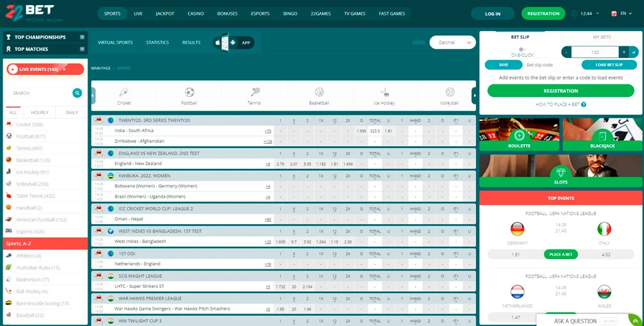Expand more markets +25 for West Indies - Bangladesh
Viewport: 644px width, 326px height.
tap(268, 242)
